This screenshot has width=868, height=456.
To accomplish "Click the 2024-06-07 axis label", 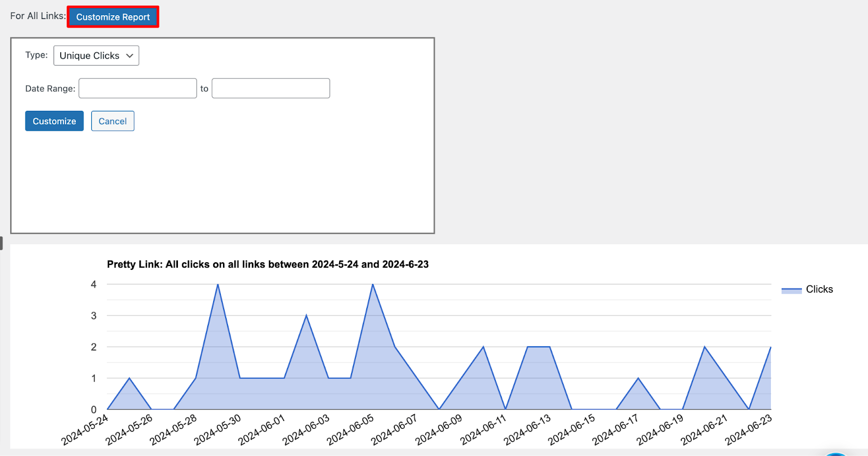I will (394, 430).
